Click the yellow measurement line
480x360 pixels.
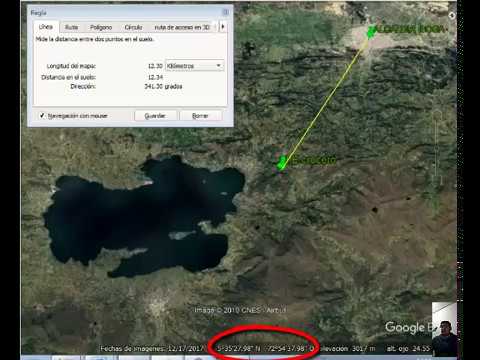point(326,100)
